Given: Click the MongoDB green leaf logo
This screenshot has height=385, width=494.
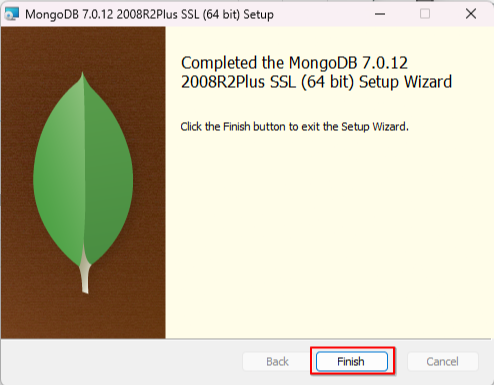Looking at the screenshot, I should (x=83, y=183).
